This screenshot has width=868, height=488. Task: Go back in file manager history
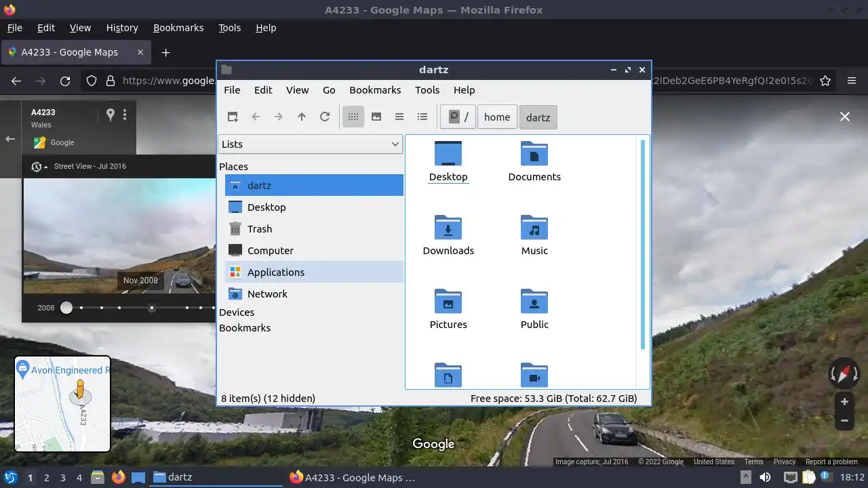pos(256,117)
